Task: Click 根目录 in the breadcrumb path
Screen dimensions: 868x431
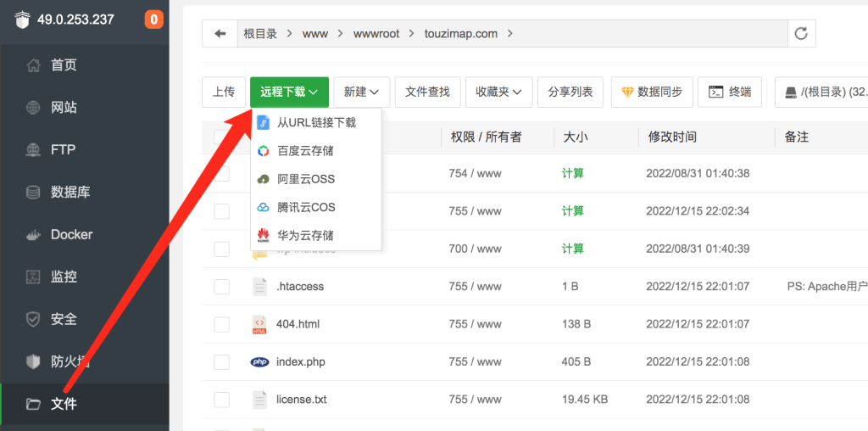Action: 260,34
